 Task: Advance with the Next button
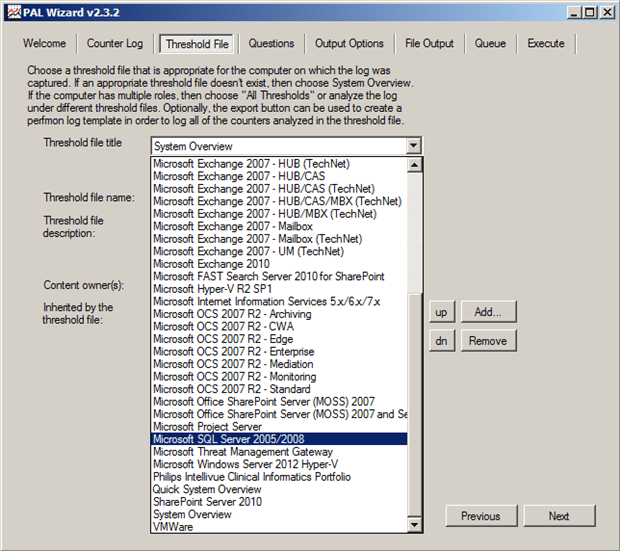tap(559, 516)
